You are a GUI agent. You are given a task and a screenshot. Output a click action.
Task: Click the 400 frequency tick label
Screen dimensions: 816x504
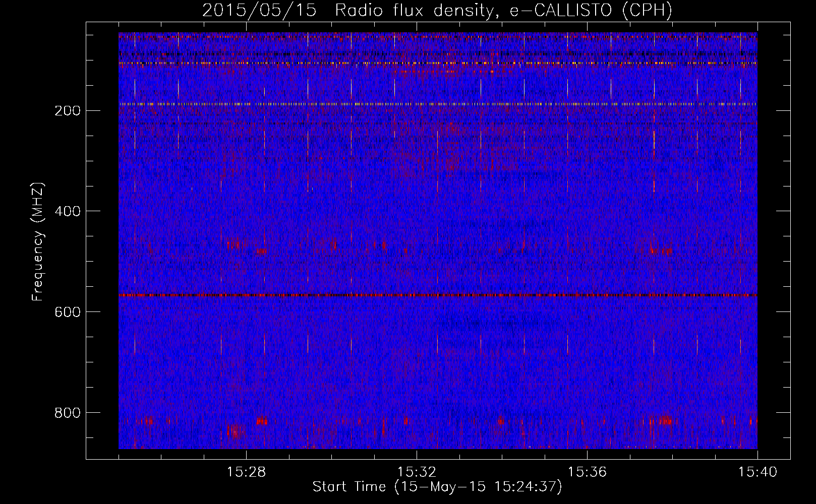pos(67,211)
